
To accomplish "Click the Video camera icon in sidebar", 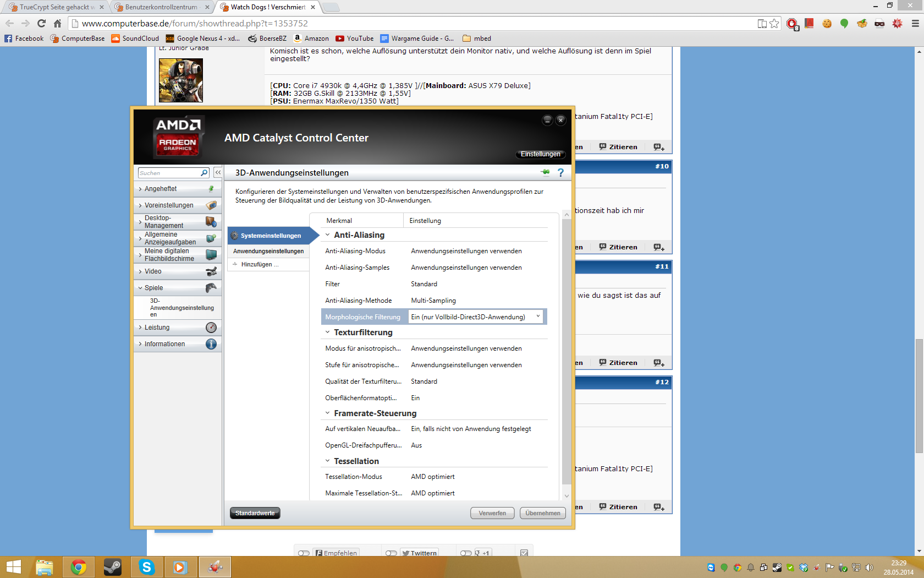I will (x=211, y=271).
